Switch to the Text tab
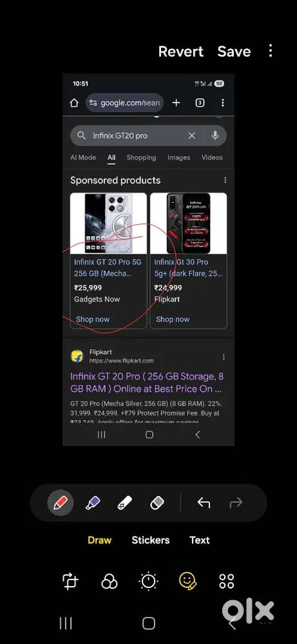Viewport: 297px width, 644px height. (x=200, y=540)
